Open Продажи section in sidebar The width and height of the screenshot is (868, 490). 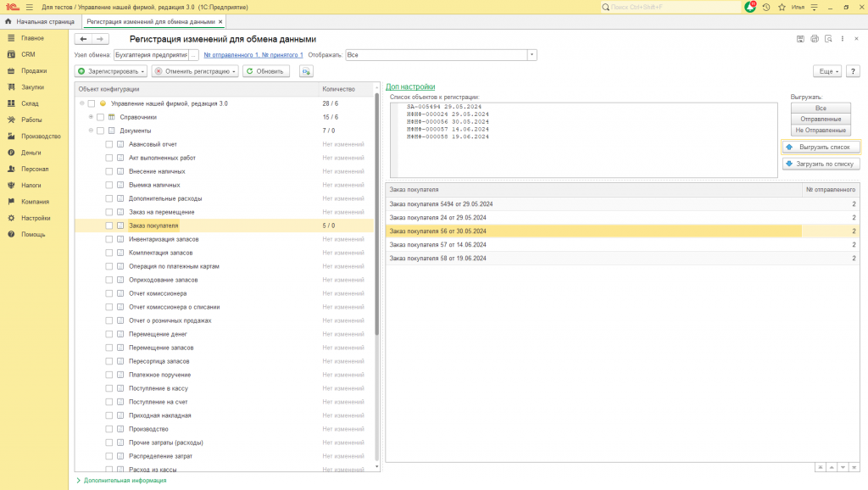tap(34, 71)
